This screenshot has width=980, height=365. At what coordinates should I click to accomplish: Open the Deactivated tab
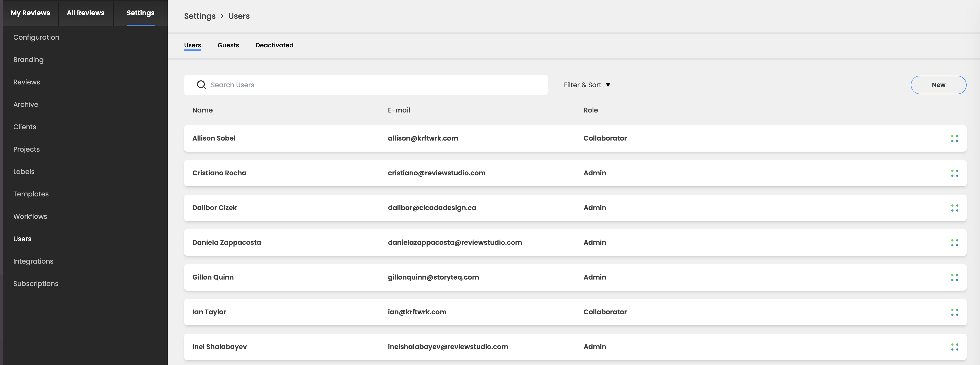274,45
